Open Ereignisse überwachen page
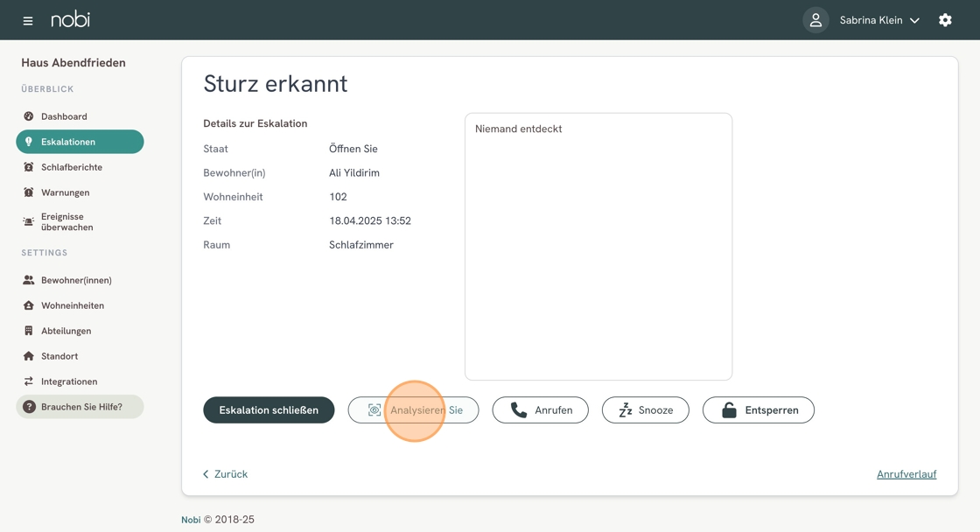The height and width of the screenshot is (532, 980). pos(66,222)
